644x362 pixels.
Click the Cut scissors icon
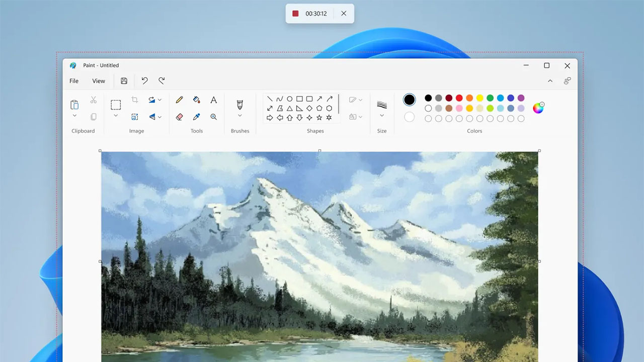(93, 100)
